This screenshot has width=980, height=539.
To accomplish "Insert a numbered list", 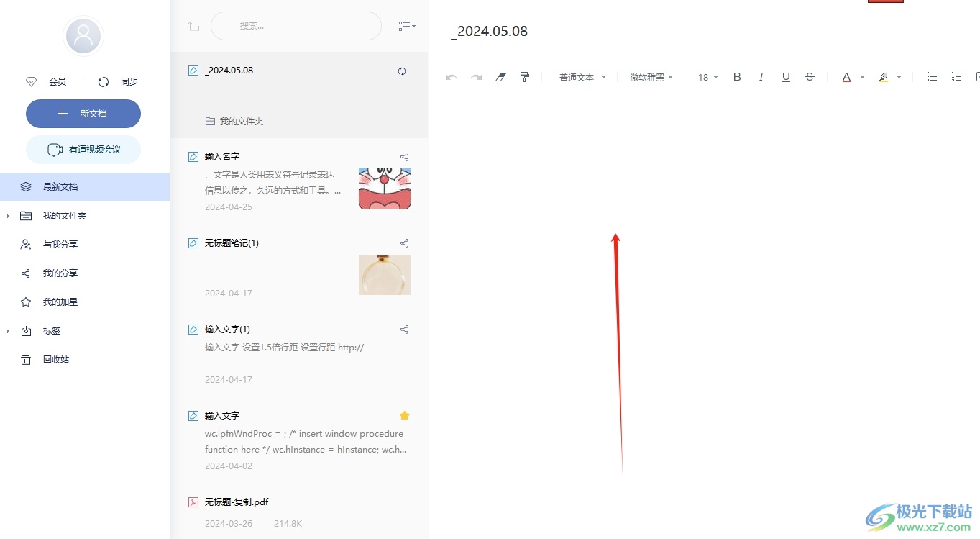I will click(956, 77).
